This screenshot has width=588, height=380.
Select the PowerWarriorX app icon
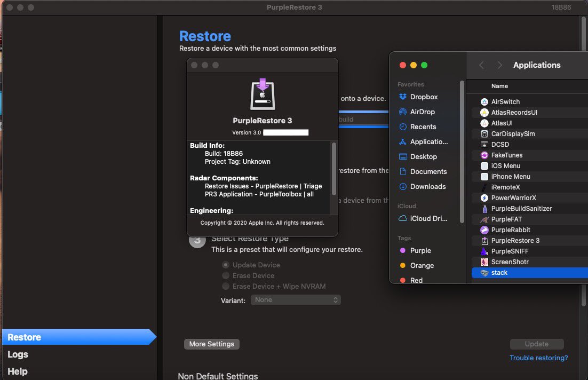[x=484, y=198]
